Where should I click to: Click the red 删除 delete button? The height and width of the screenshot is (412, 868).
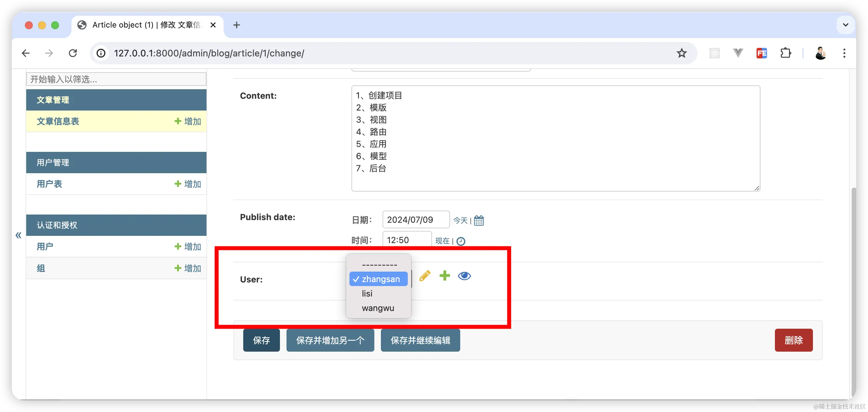coord(793,340)
